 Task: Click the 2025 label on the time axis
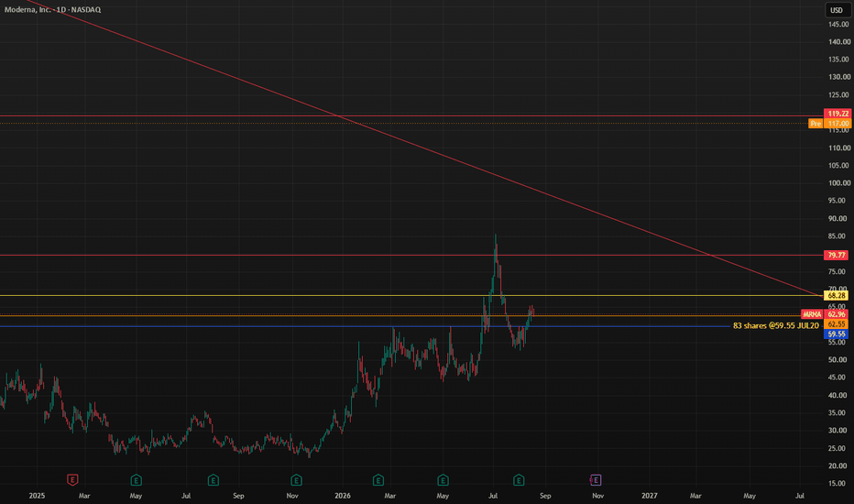[37, 496]
